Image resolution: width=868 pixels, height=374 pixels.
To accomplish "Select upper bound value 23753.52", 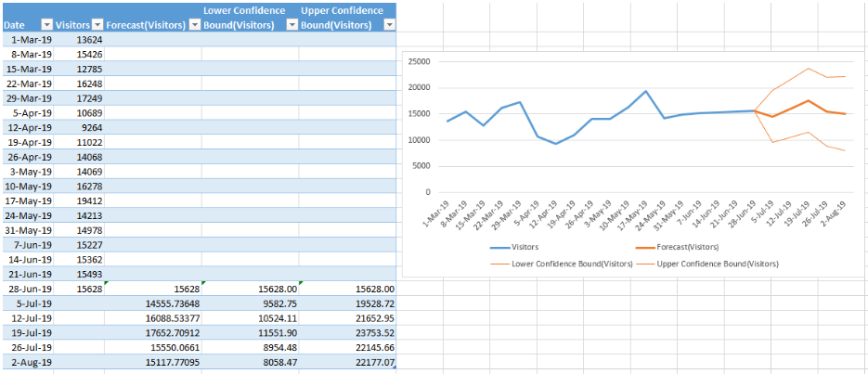I will coord(347,333).
